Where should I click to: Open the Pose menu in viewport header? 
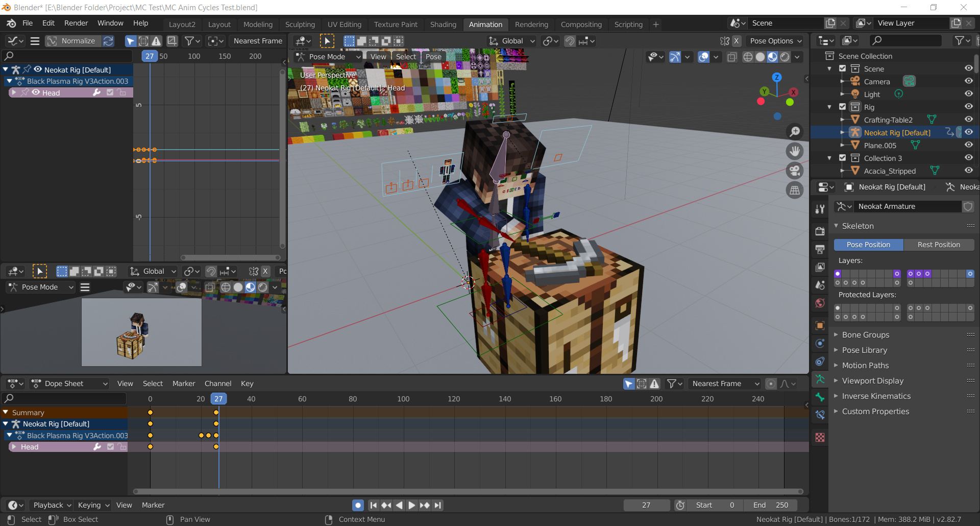(433, 57)
